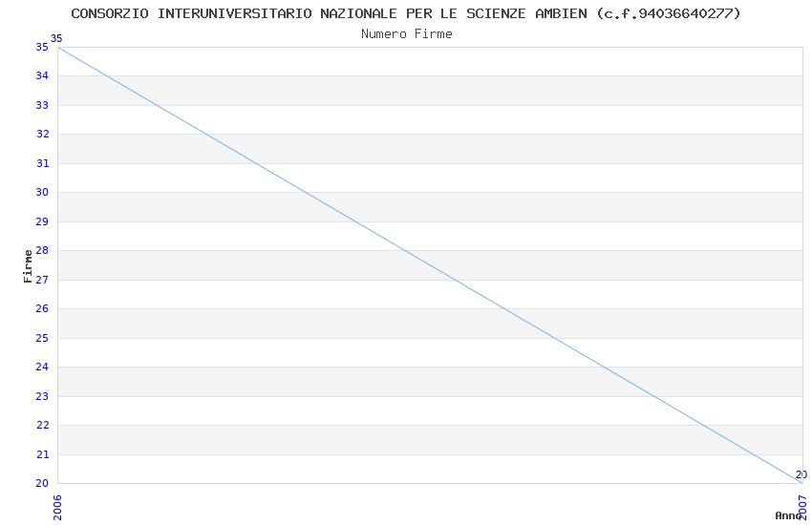Click the 'Firme' y-axis label

[28, 266]
